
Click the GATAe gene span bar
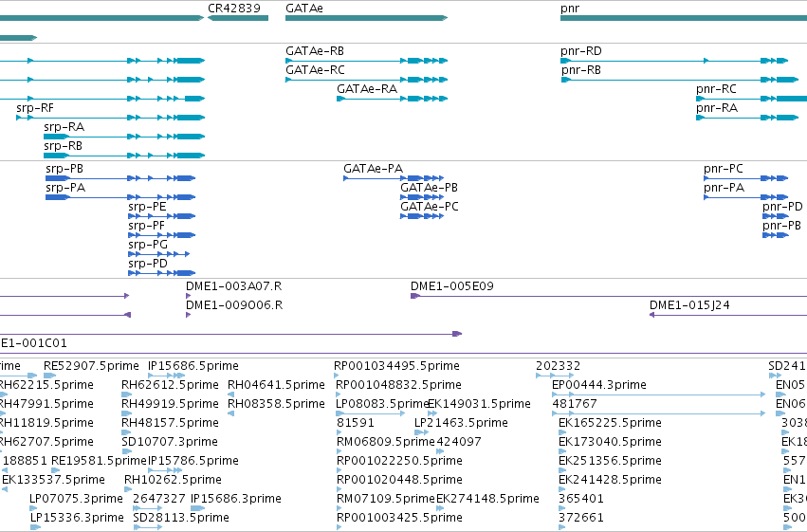tap(366, 18)
